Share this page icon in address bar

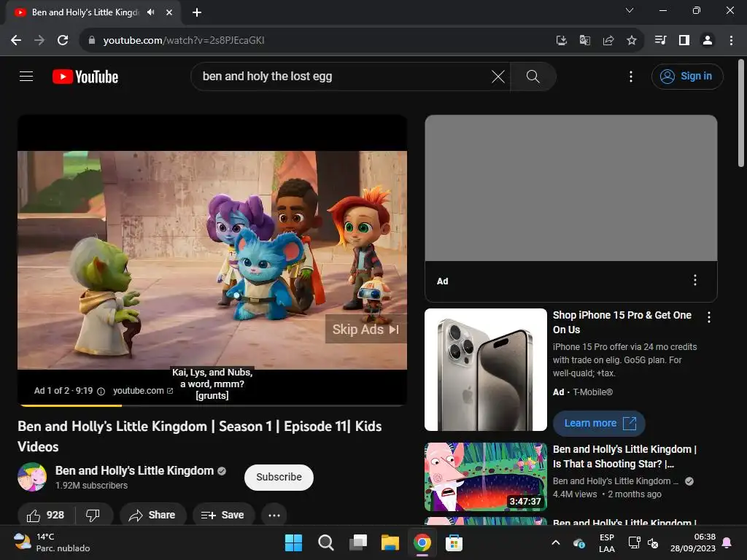click(608, 41)
